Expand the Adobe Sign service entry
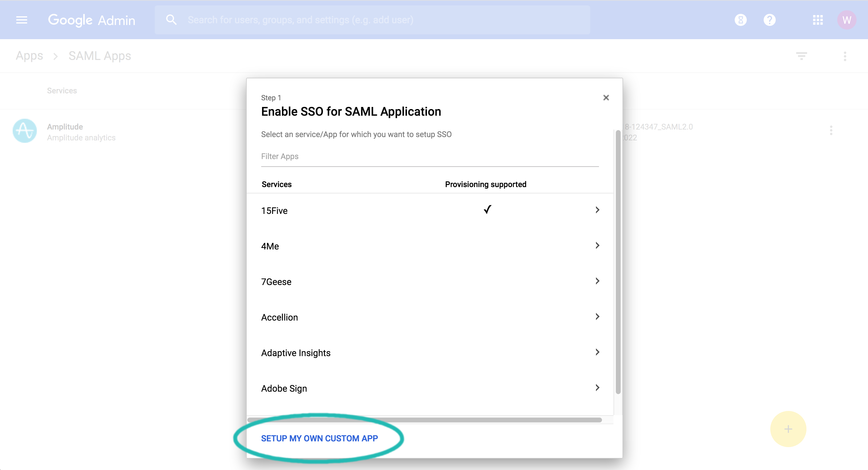 tap(598, 387)
